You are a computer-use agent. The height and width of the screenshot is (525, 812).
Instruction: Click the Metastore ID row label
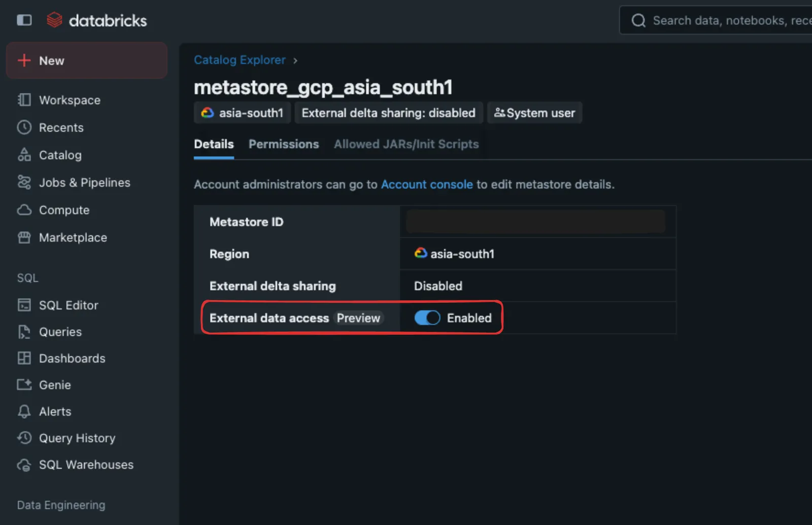point(246,222)
